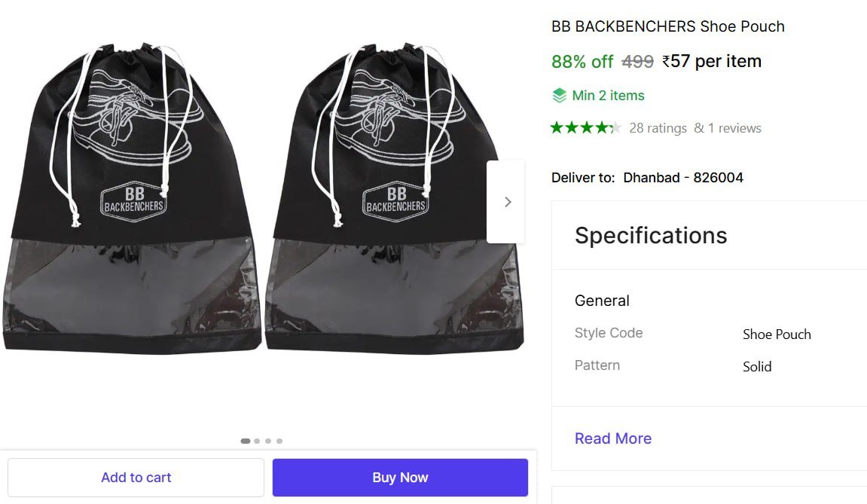Click the Min 2 items label
Viewport: 867px width, 504px height.
(x=608, y=96)
